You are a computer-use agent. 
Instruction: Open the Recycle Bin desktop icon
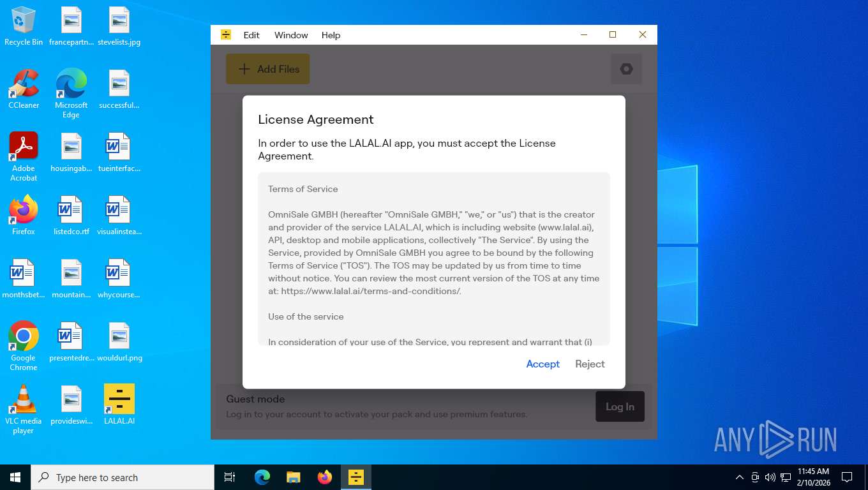click(24, 26)
